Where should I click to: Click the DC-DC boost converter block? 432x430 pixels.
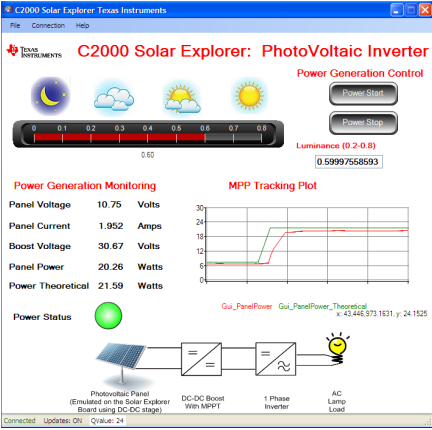(201, 359)
